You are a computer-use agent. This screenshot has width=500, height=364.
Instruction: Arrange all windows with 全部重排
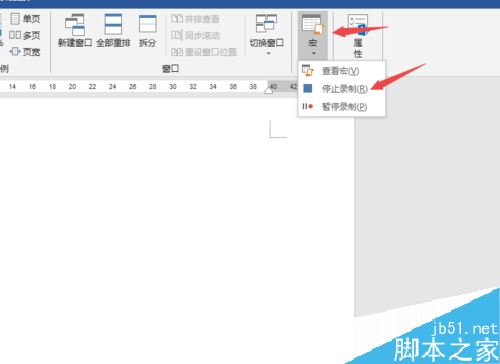(113, 31)
